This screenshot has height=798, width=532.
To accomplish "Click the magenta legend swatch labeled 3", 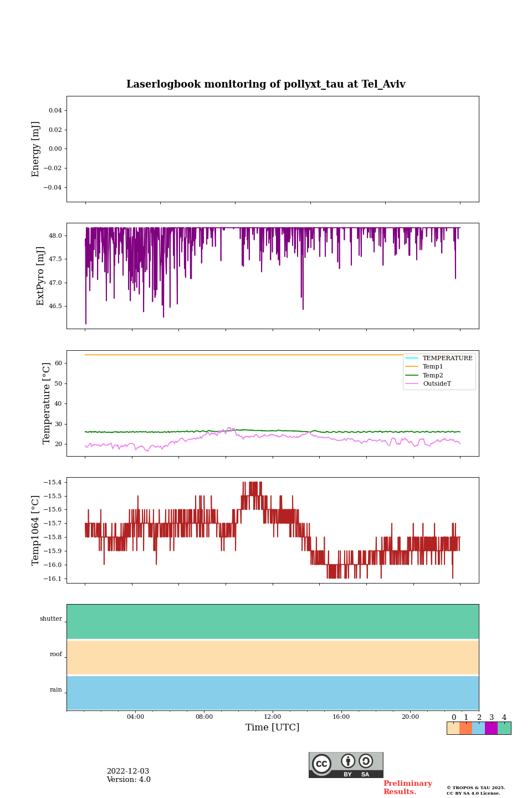I will pos(491,728).
